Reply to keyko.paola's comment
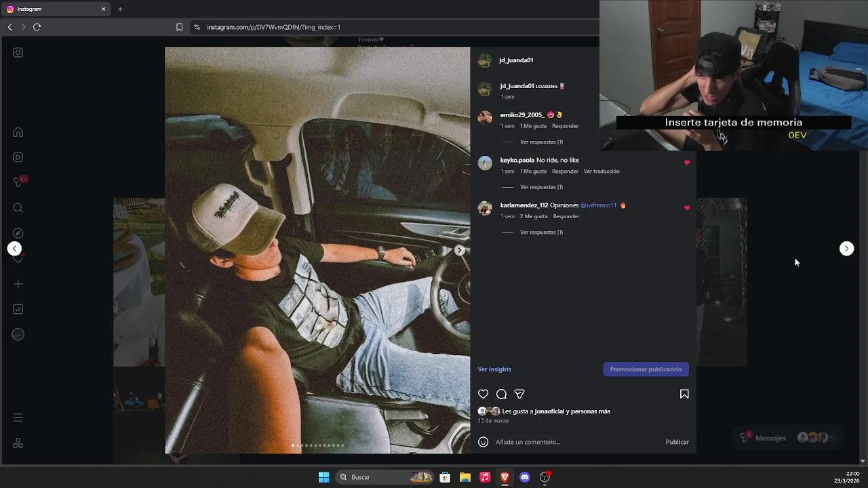868x488 pixels. (x=565, y=171)
